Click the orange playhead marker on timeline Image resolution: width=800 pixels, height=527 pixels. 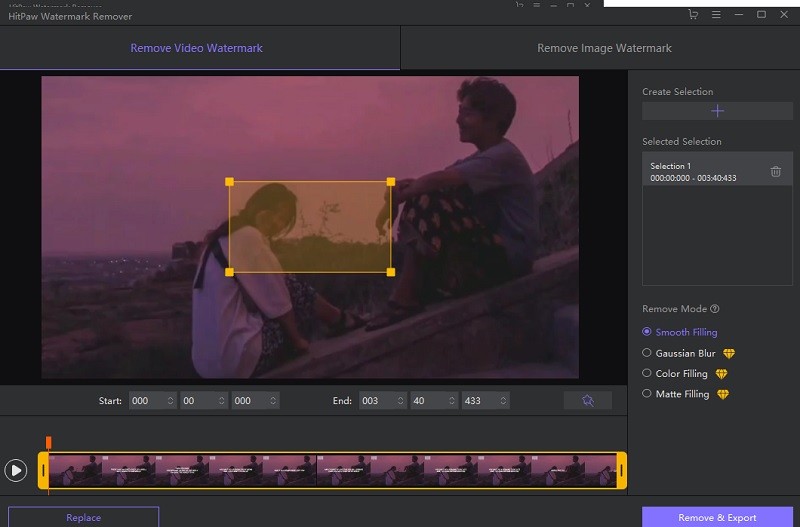47,442
